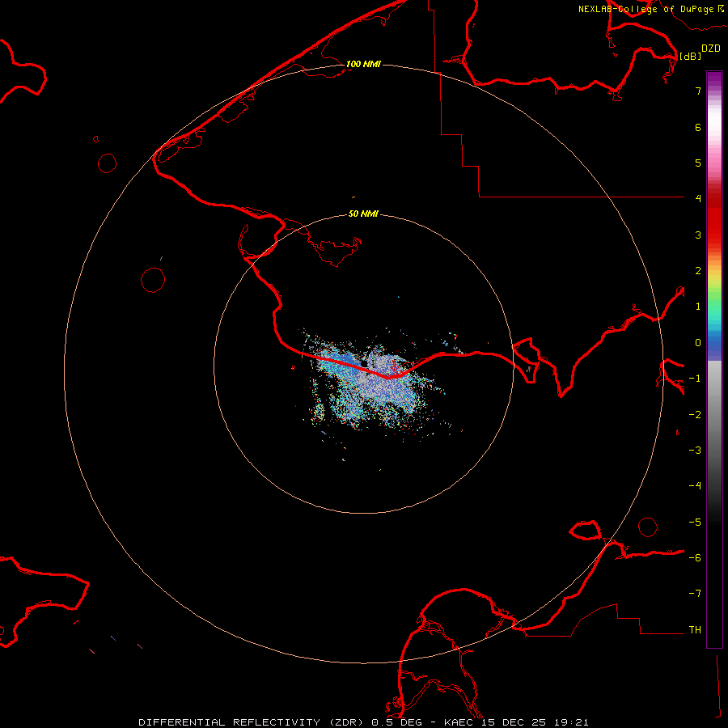The height and width of the screenshot is (728, 728).
Task: Click the red segment of the color scale
Action: (714, 218)
